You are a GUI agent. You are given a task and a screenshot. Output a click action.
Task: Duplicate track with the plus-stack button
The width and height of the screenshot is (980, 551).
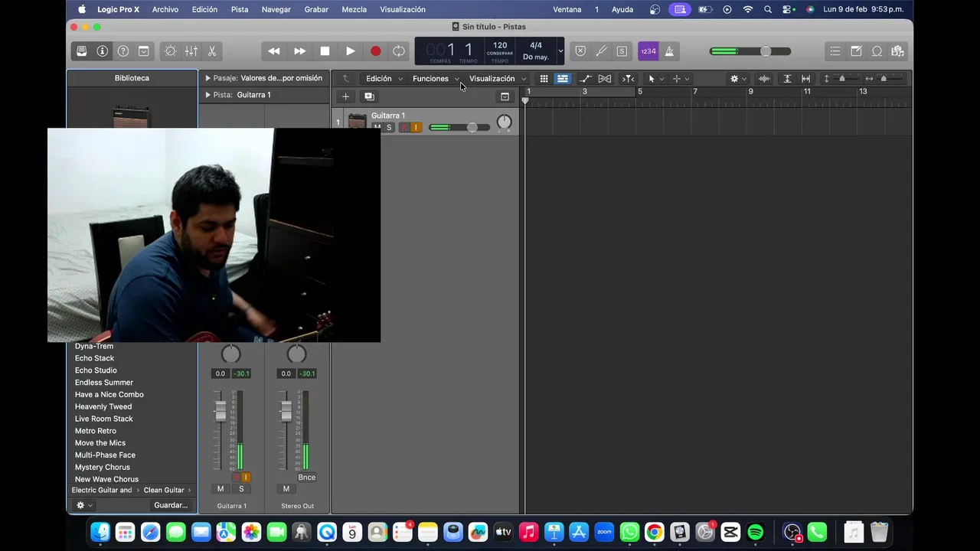pyautogui.click(x=369, y=96)
